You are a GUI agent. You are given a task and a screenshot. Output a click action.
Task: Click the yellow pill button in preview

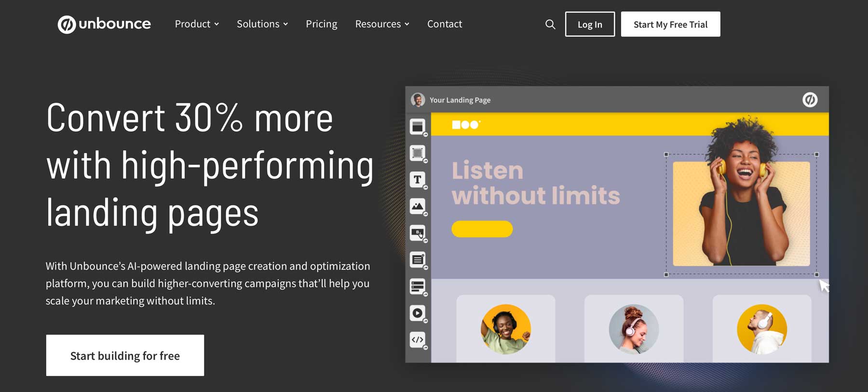pos(482,229)
